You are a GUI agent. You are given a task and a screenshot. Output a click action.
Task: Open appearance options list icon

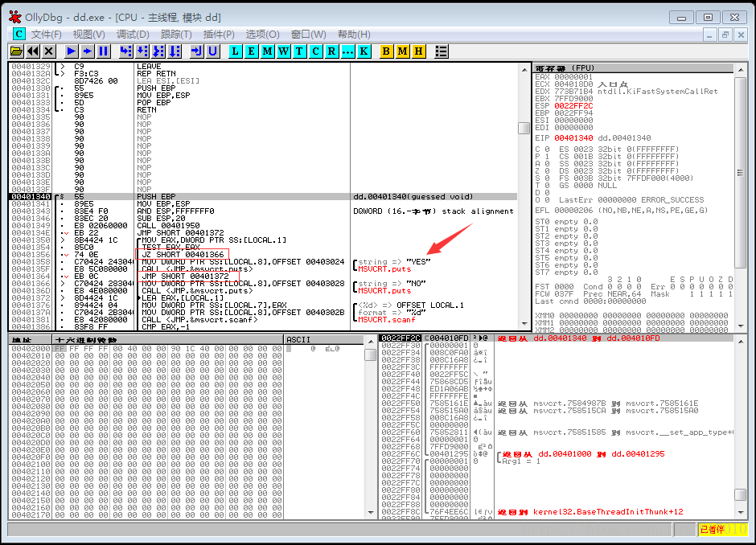coord(442,51)
